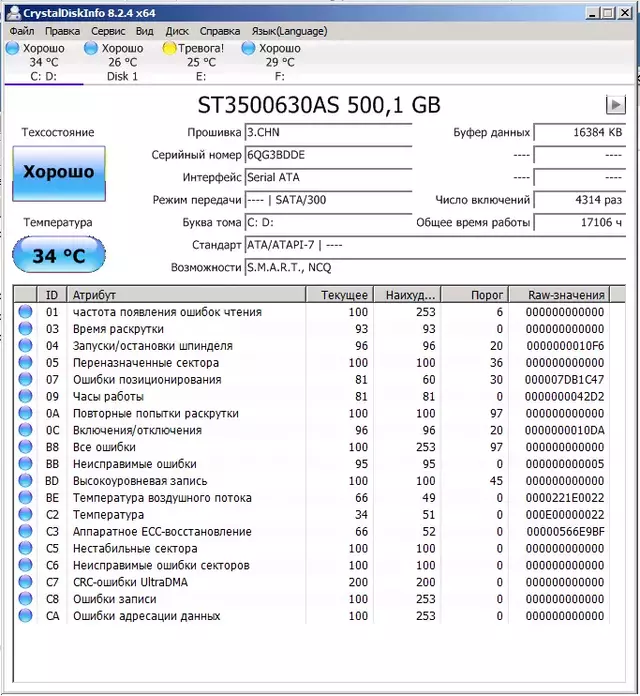Click status icon for attribute 01
The height and width of the screenshot is (696, 640).
[25, 312]
